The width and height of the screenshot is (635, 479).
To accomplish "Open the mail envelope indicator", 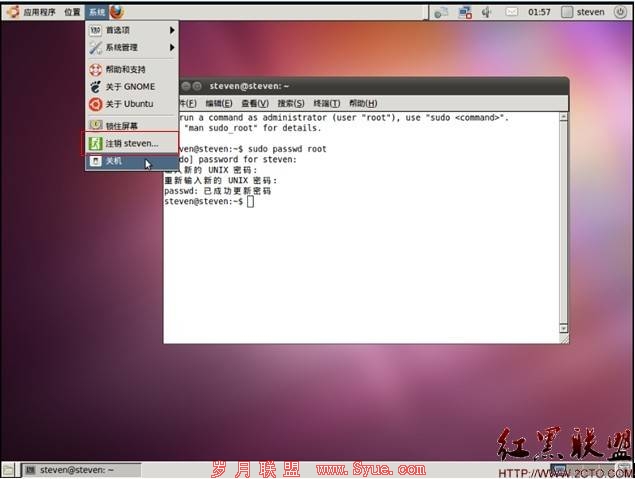I will tap(511, 12).
